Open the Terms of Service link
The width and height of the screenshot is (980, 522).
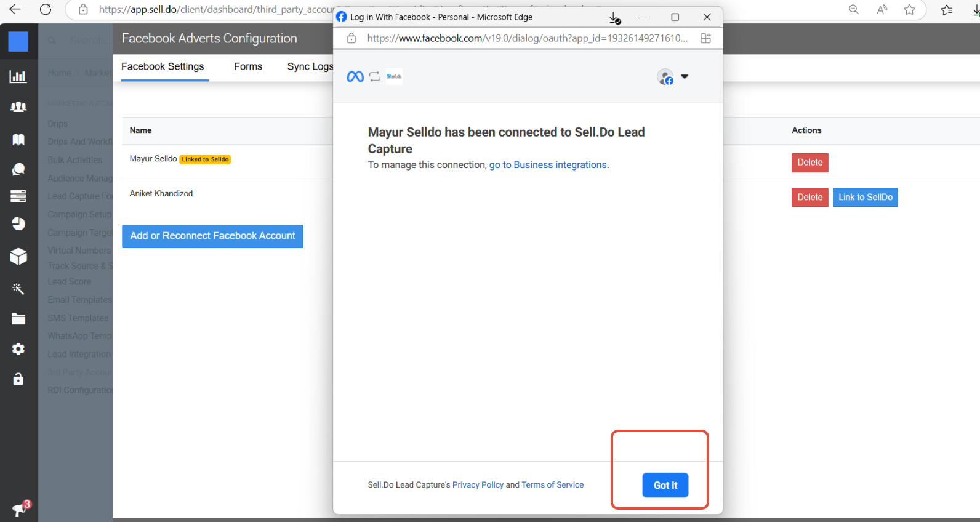[552, 485]
